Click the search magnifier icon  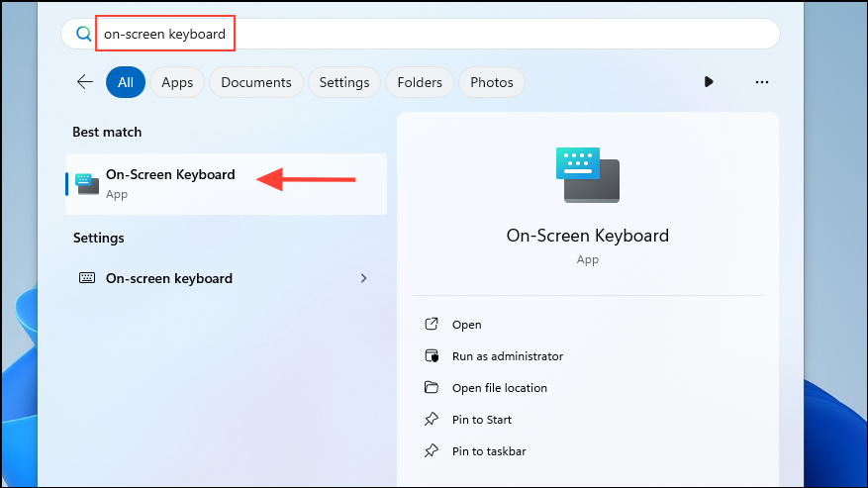pos(83,34)
